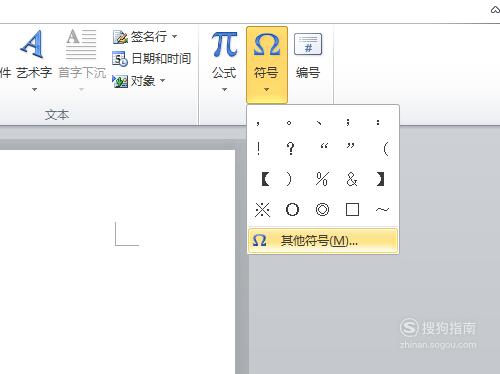This screenshot has width=500, height=374.
Task: Insert the right black lenticular bracket 】
Action: point(380,179)
